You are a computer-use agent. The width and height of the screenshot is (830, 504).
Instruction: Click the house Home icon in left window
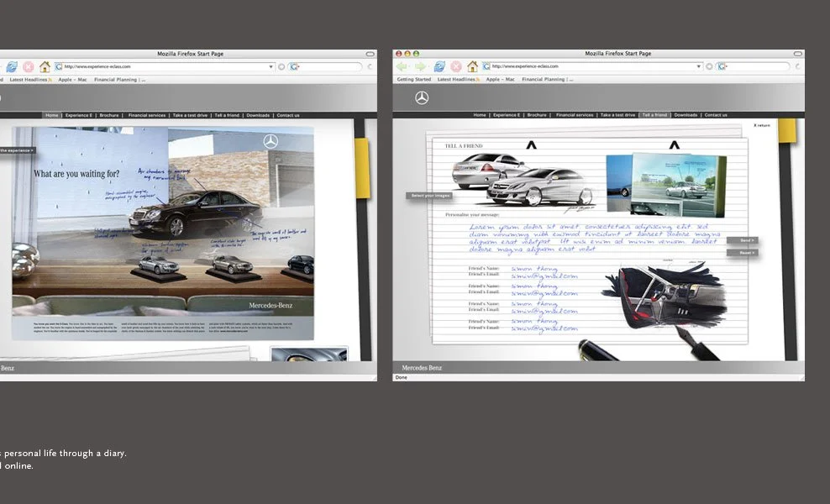coord(45,66)
